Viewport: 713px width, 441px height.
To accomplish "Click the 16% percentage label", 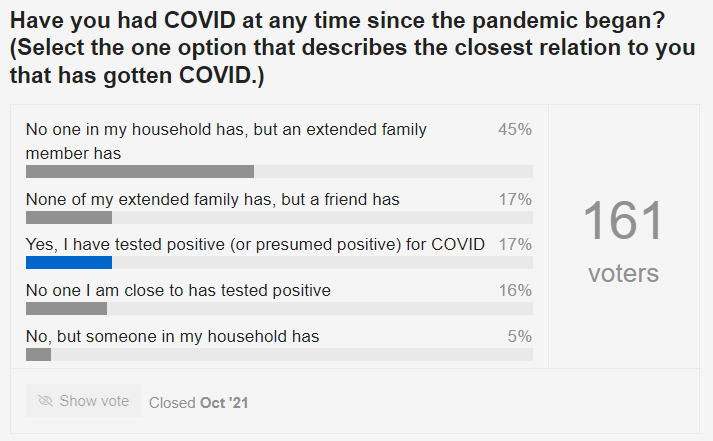I will click(515, 290).
